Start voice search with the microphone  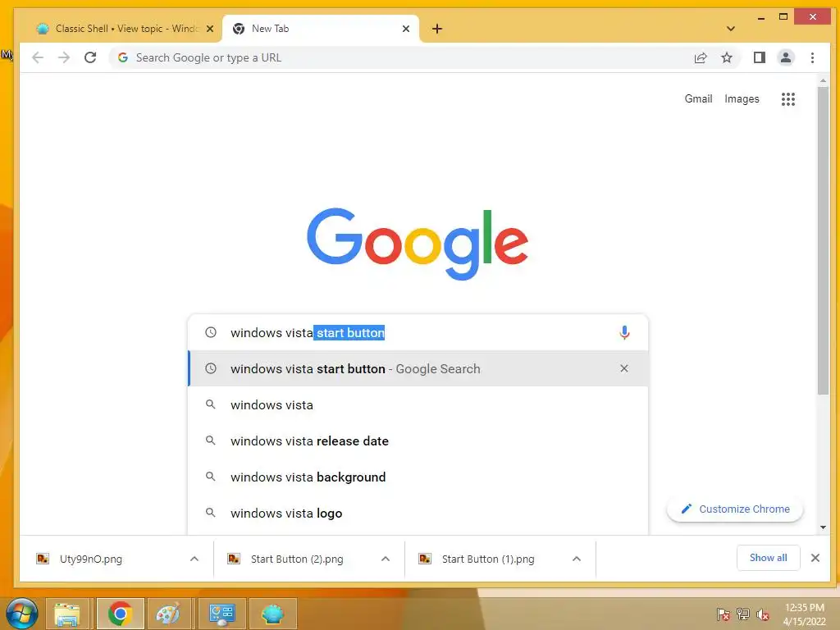(x=624, y=333)
